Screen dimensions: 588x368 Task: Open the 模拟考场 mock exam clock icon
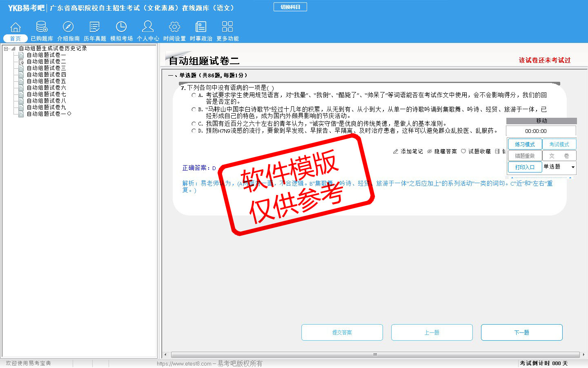click(x=121, y=27)
